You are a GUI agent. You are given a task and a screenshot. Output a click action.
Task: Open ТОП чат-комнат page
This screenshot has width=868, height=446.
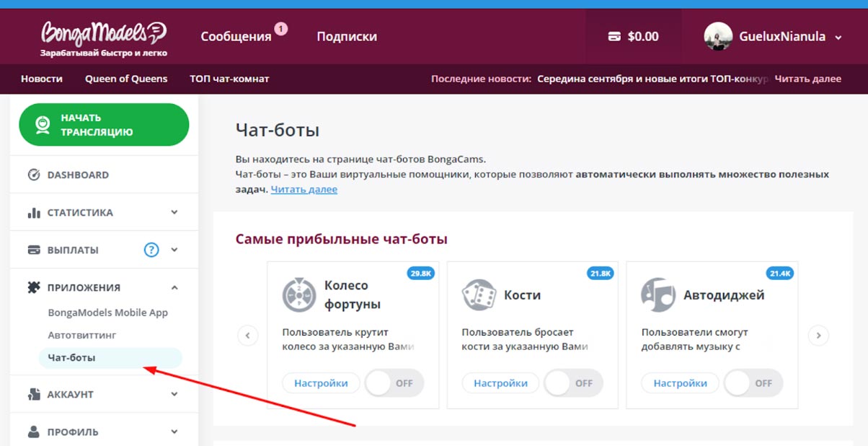pos(229,79)
